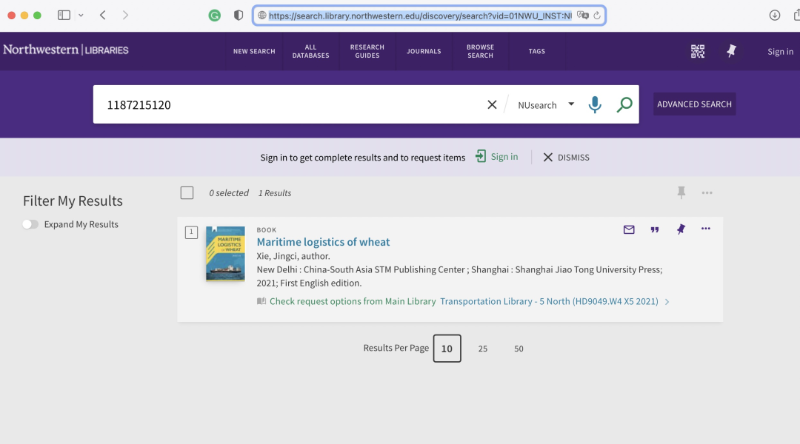
Task: Expand availability chevron for Transportation Library
Action: point(667,302)
